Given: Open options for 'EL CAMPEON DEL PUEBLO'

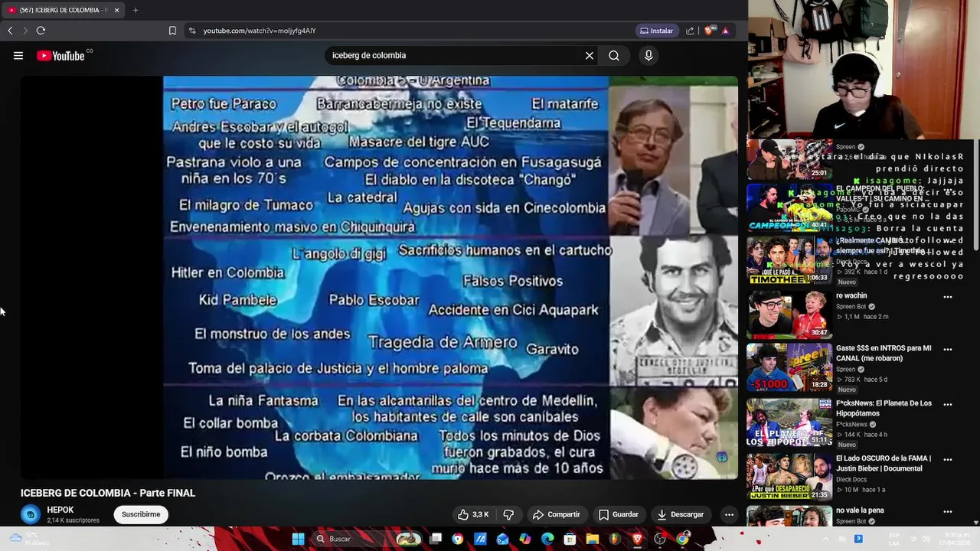Looking at the screenshot, I should (948, 191).
